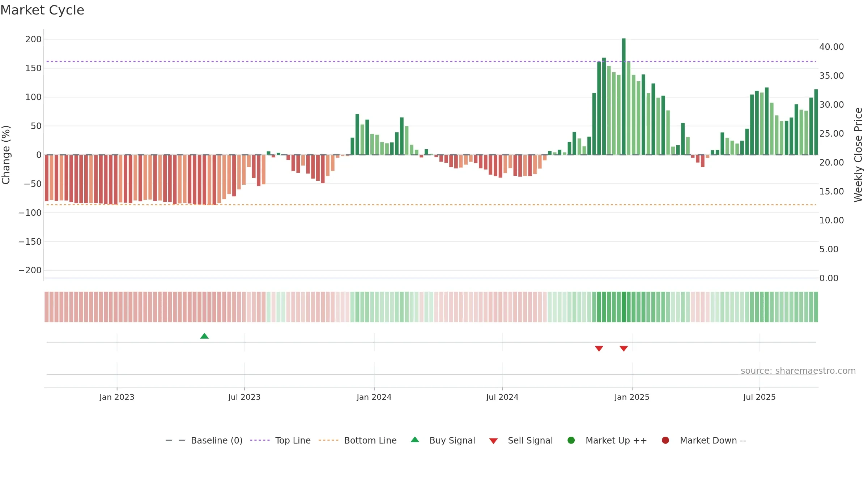Click the gray dashed baseline legend swatch
This screenshot has width=868, height=488.
click(x=175, y=440)
